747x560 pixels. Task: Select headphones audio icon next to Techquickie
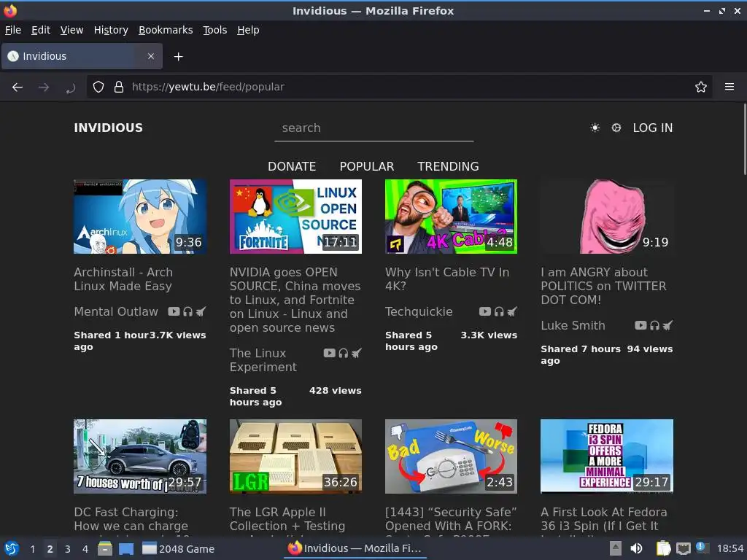pos(499,311)
